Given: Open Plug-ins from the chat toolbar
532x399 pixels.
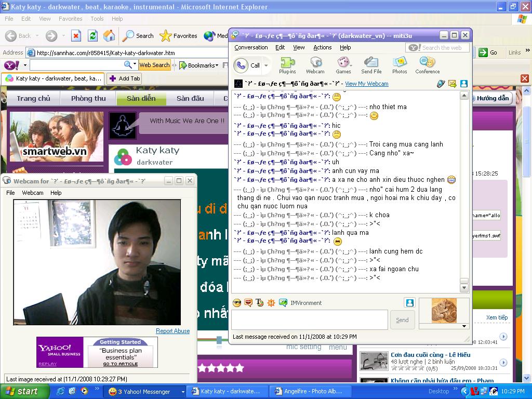Looking at the screenshot, I should pos(287,65).
